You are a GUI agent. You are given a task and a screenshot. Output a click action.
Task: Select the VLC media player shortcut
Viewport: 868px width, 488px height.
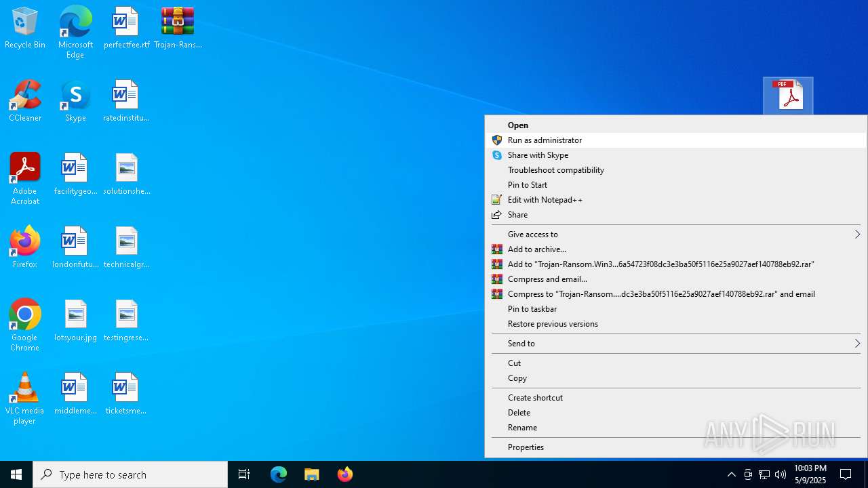pos(25,399)
